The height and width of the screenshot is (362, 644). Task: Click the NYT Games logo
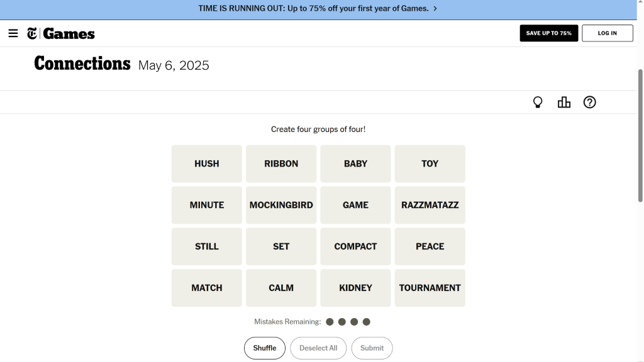click(x=61, y=33)
